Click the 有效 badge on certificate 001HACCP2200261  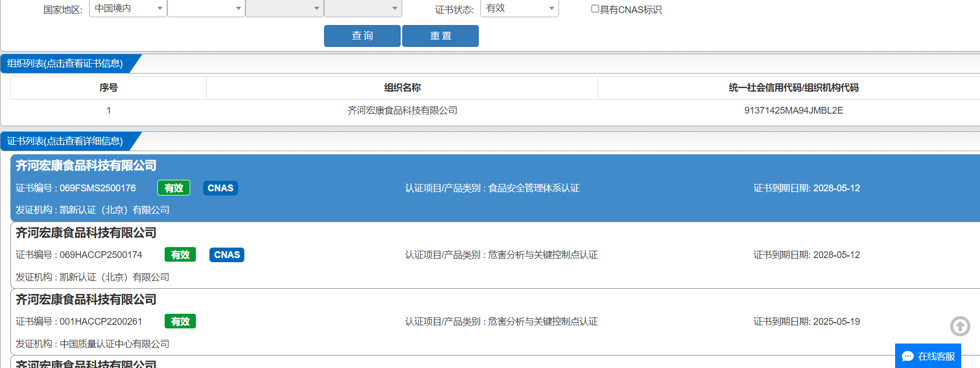pos(180,322)
